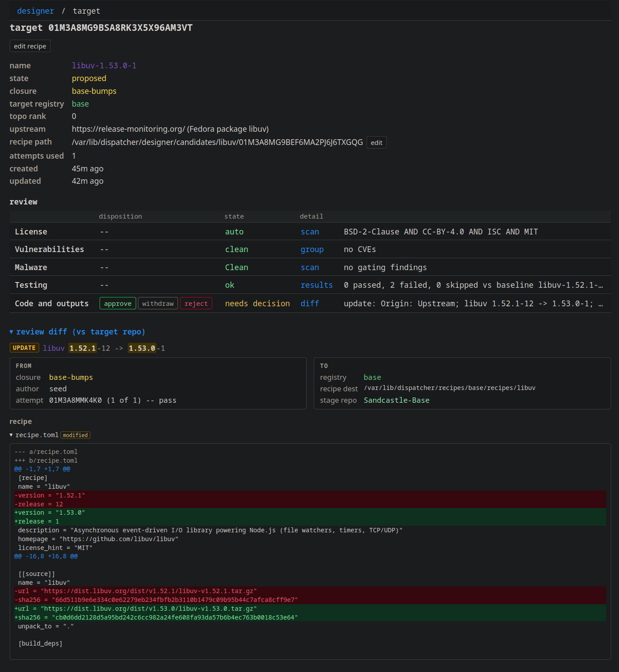The width and height of the screenshot is (619, 672).
Task: Click the recipe dest path text
Action: coord(449,388)
